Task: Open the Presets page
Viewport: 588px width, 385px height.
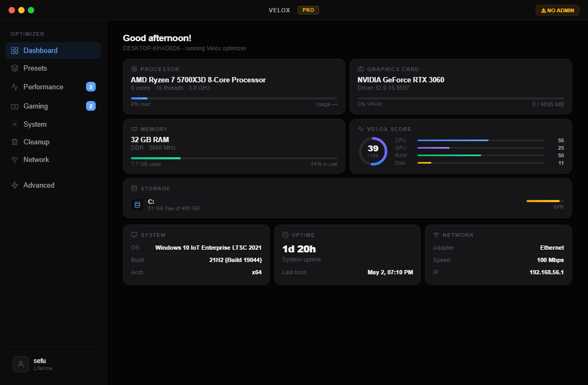Action: coord(53,68)
